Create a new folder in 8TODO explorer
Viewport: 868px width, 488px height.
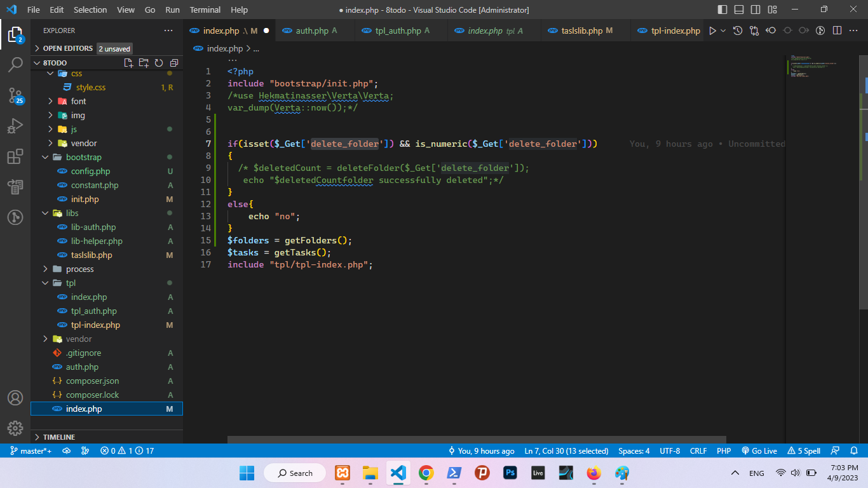click(x=144, y=63)
